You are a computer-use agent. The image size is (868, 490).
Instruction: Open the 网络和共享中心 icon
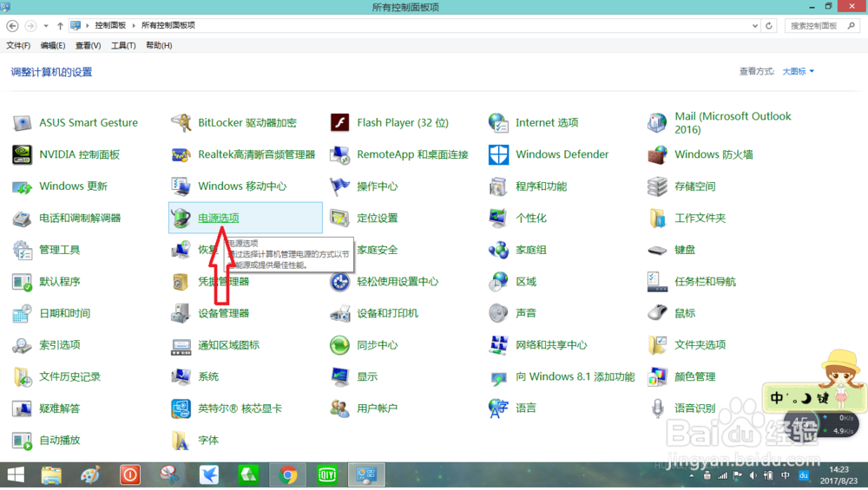(498, 345)
